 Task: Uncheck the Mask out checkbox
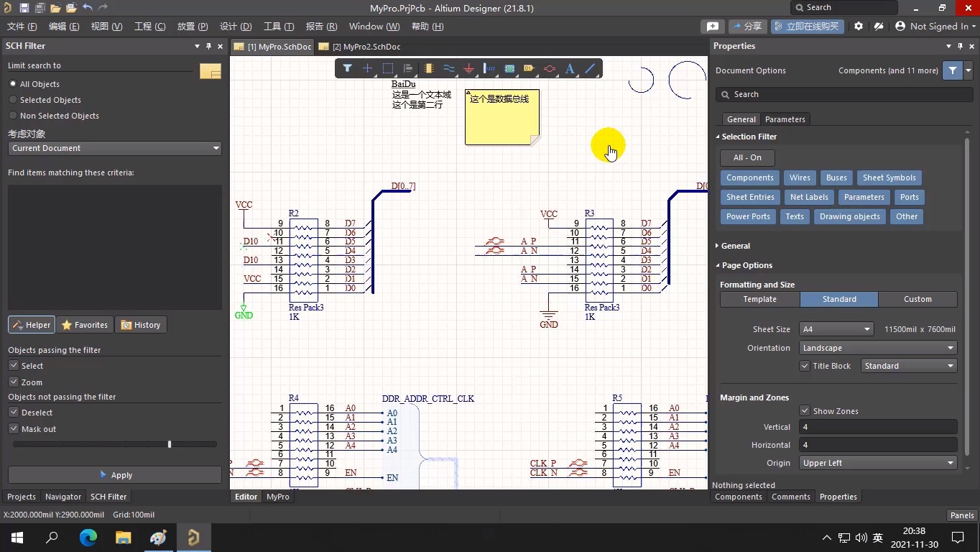coord(14,429)
